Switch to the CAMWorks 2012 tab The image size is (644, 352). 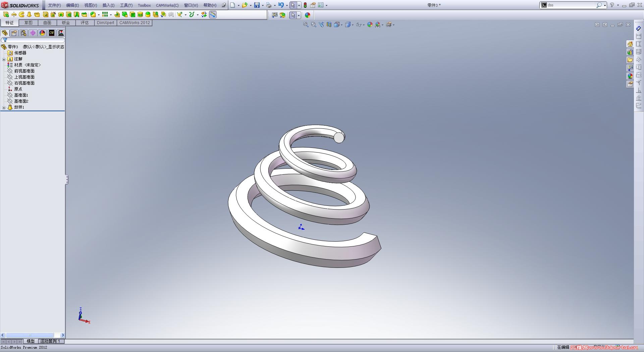click(135, 23)
